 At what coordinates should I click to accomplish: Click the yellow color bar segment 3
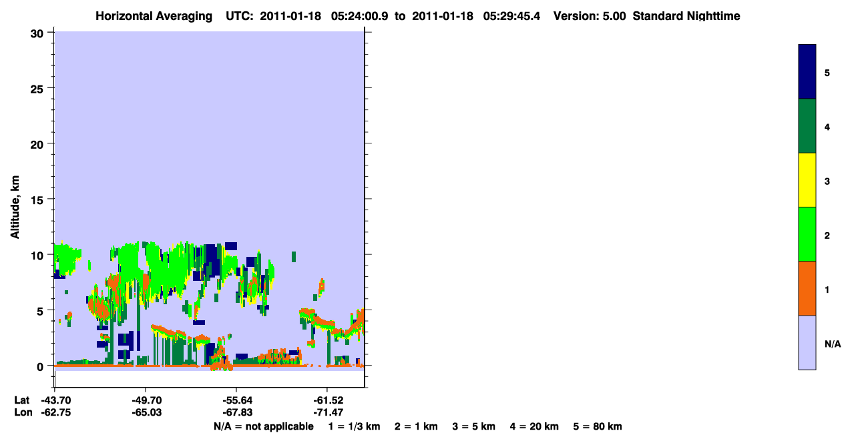point(807,180)
